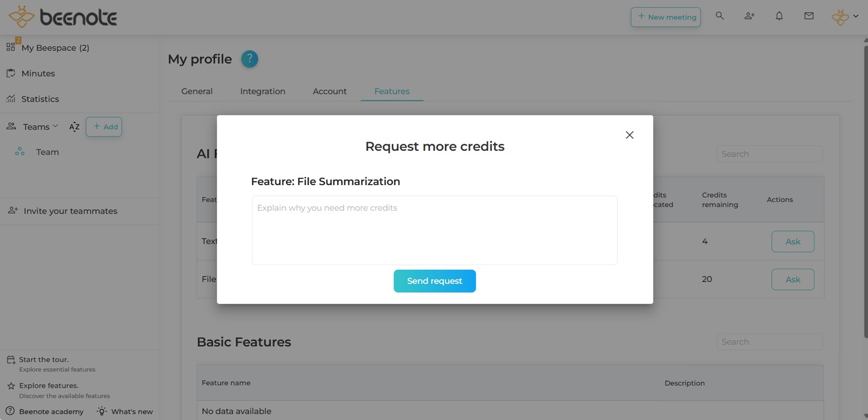Open the notifications bell
Image resolution: width=868 pixels, height=420 pixels.
779,16
